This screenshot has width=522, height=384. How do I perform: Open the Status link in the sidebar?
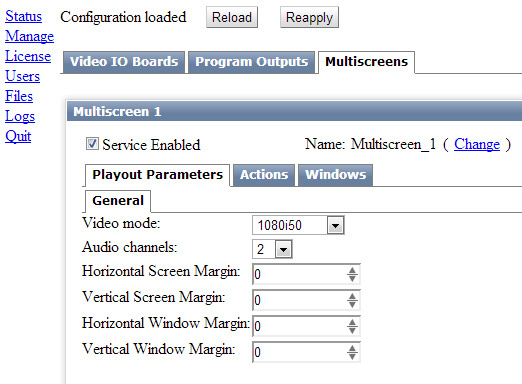[x=23, y=16]
